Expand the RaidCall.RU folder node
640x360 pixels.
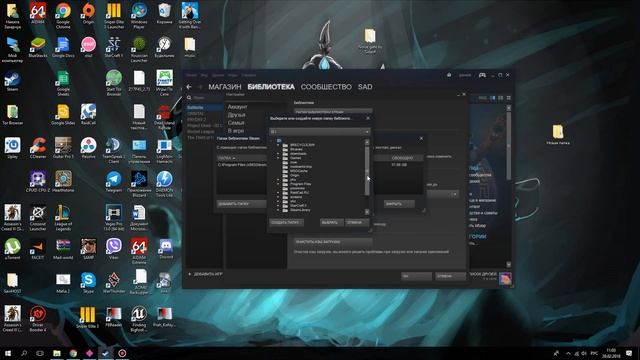click(x=279, y=193)
